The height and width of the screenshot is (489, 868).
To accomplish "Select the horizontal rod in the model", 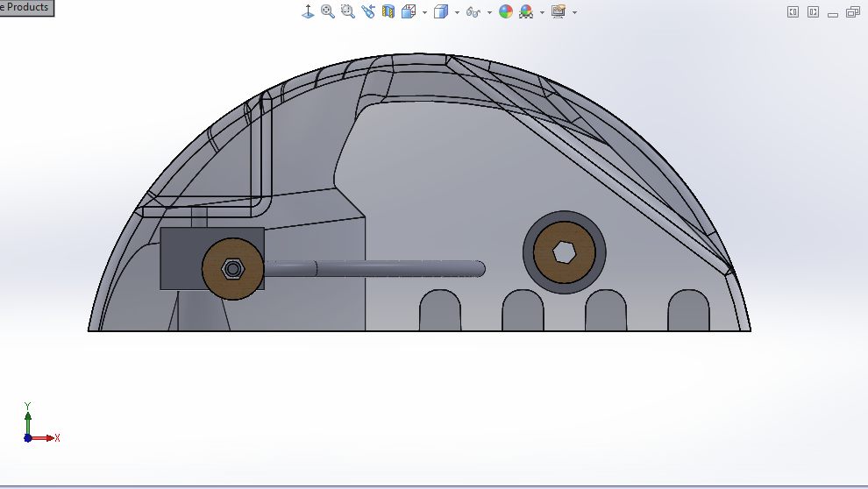I will [374, 269].
